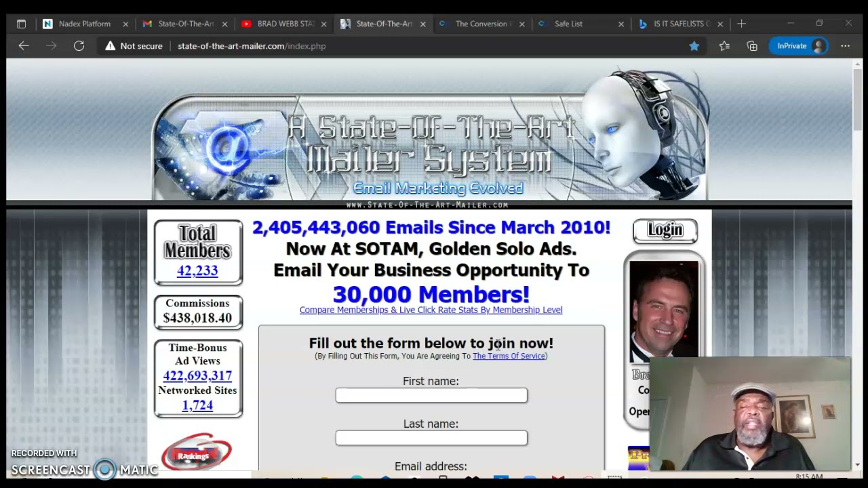
Task: Click the InPrivate profile button
Action: (798, 45)
